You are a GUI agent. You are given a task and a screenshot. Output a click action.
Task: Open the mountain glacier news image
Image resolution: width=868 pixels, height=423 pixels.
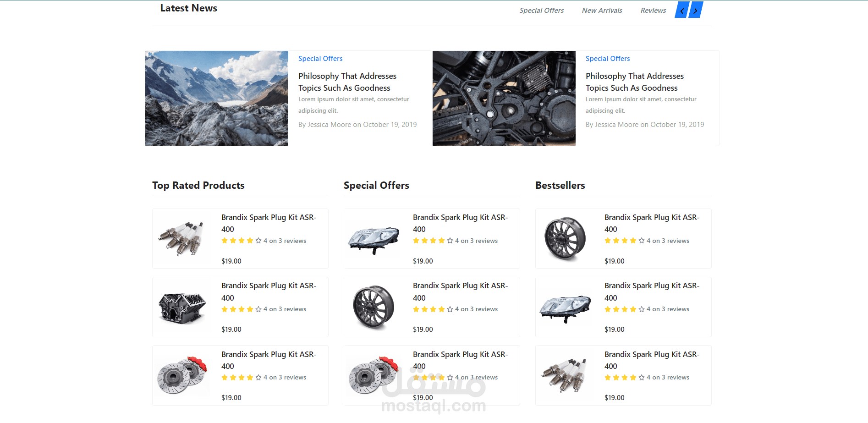tap(217, 98)
